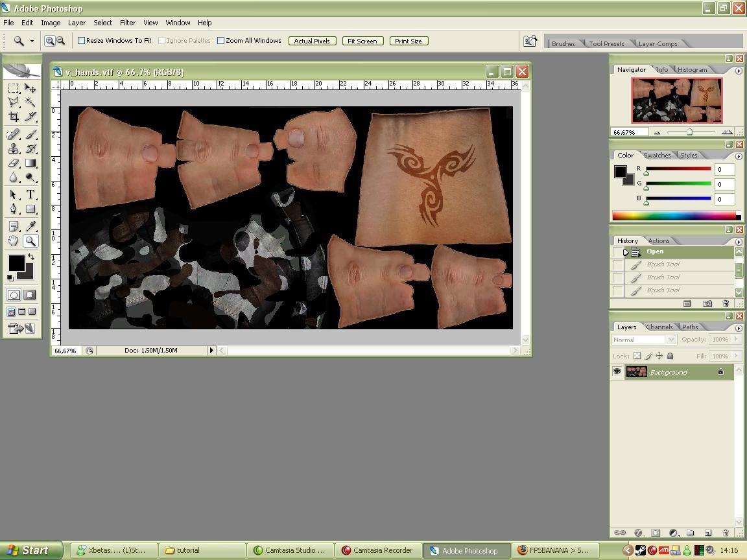Select the Clone Stamp tool
This screenshot has height=560, width=747.
pyautogui.click(x=13, y=148)
